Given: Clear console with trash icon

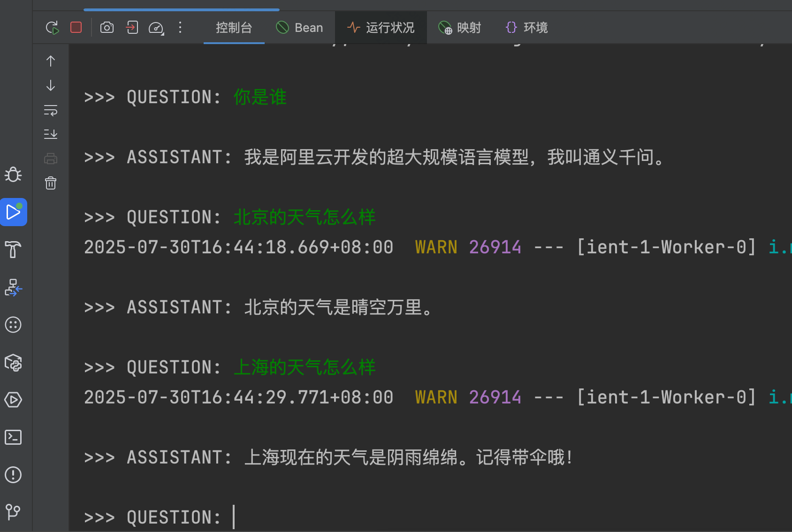Looking at the screenshot, I should (51, 183).
